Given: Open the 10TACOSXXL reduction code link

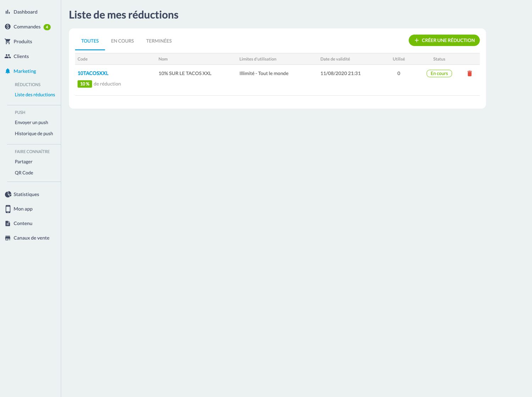Looking at the screenshot, I should pyautogui.click(x=93, y=73).
